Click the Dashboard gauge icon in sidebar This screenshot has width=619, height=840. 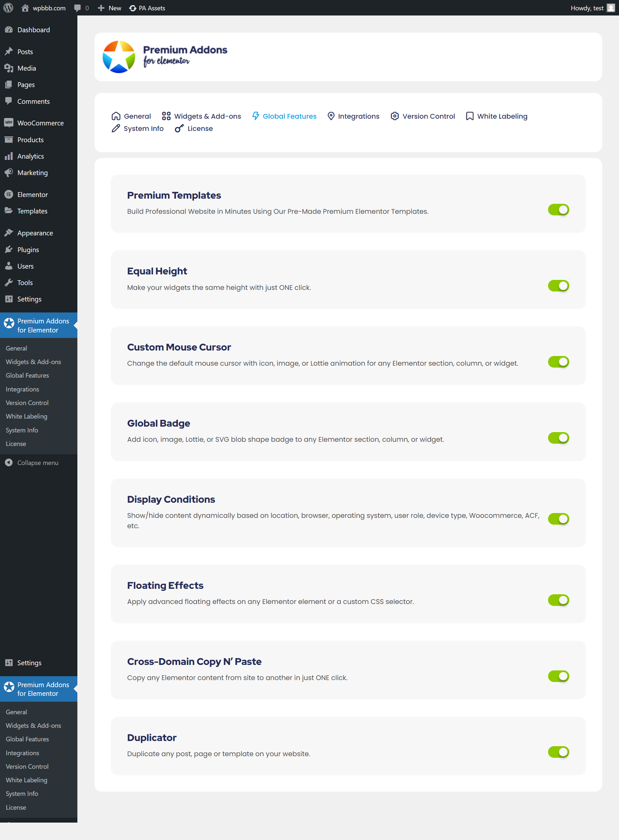(9, 30)
